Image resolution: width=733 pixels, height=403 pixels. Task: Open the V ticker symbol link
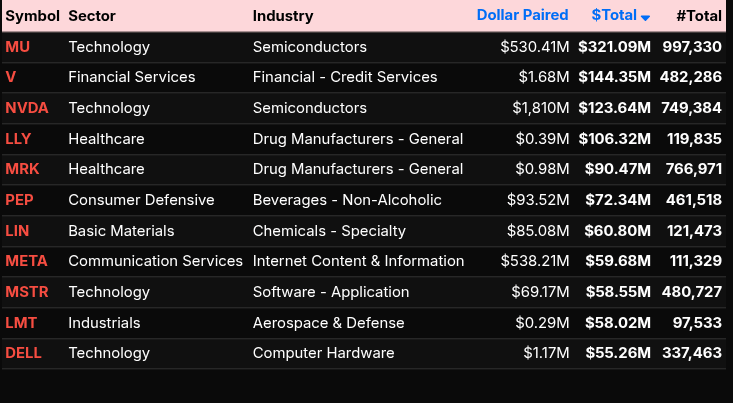click(11, 77)
